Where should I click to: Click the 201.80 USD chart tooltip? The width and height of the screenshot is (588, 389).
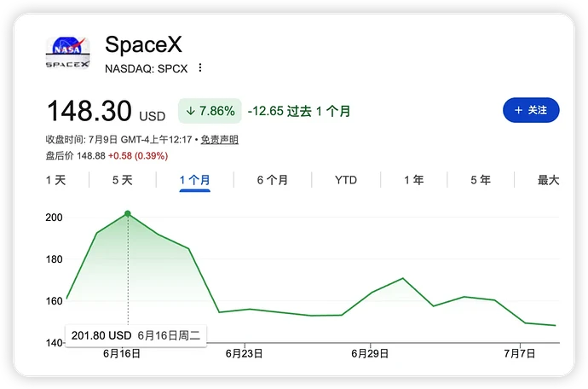click(x=135, y=335)
